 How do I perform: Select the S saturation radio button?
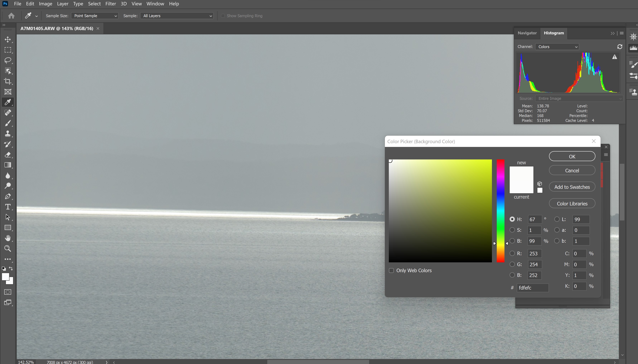click(x=512, y=230)
